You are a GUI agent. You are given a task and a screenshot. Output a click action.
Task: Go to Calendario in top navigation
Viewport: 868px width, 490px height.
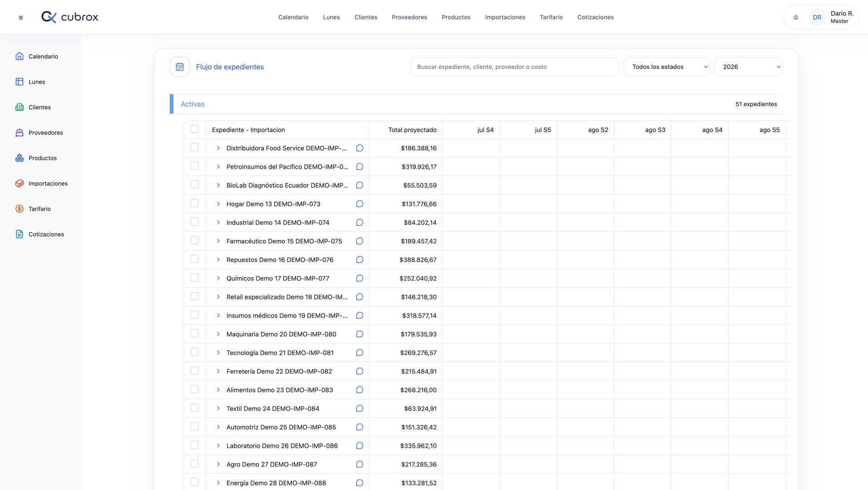293,17
